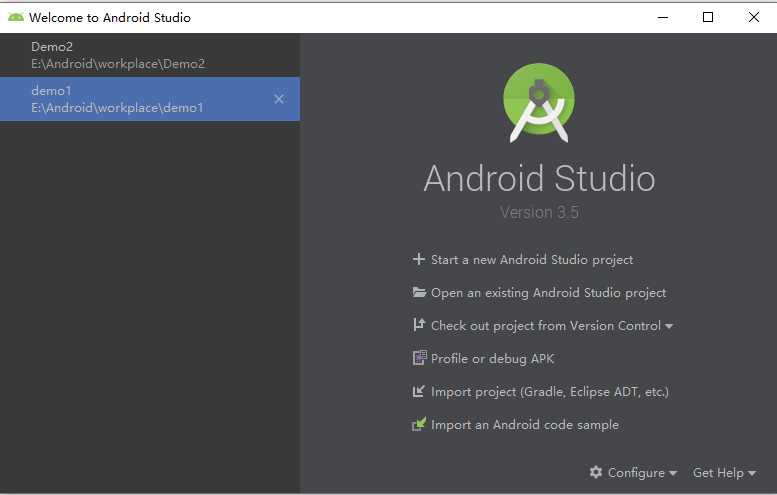Select Import an Android code sample
Screen dimensions: 777x495
(525, 425)
